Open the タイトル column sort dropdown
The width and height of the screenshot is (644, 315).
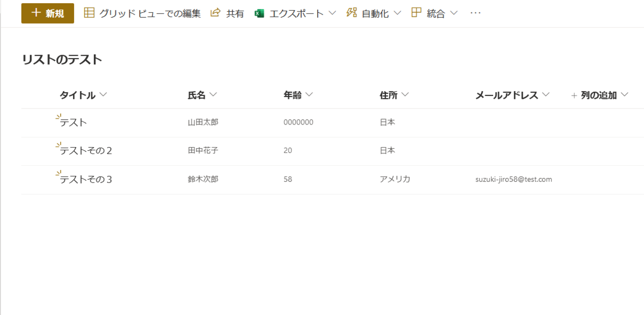pos(103,94)
